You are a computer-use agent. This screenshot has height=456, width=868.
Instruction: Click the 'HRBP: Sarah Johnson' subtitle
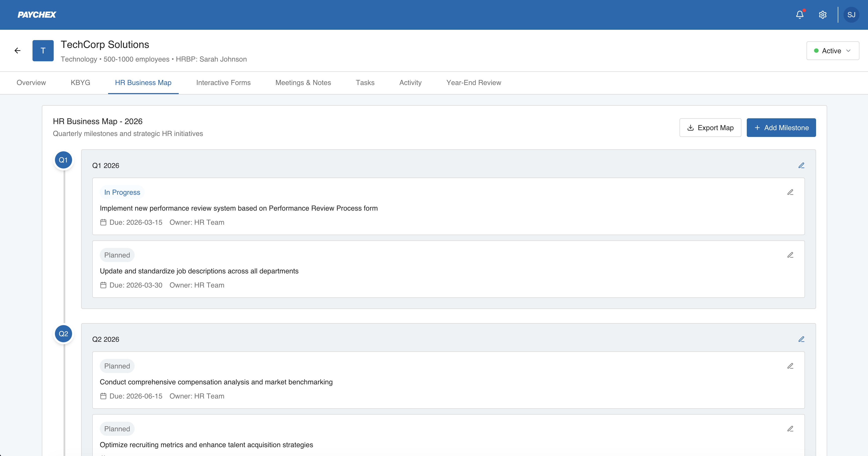[211, 59]
